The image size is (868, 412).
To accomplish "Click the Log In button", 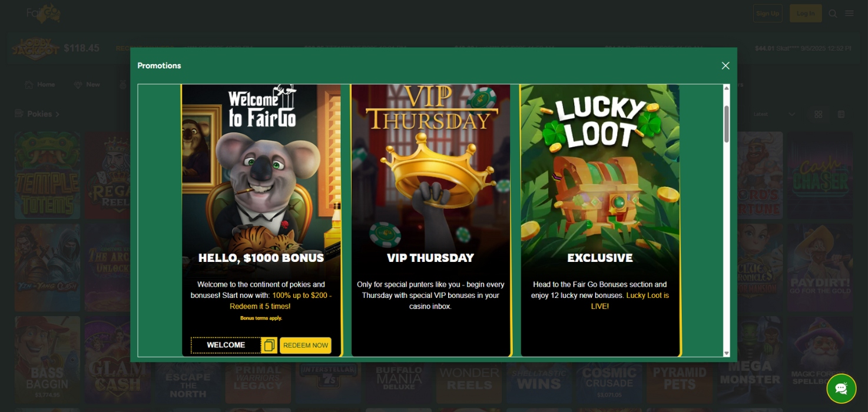I will tap(806, 14).
